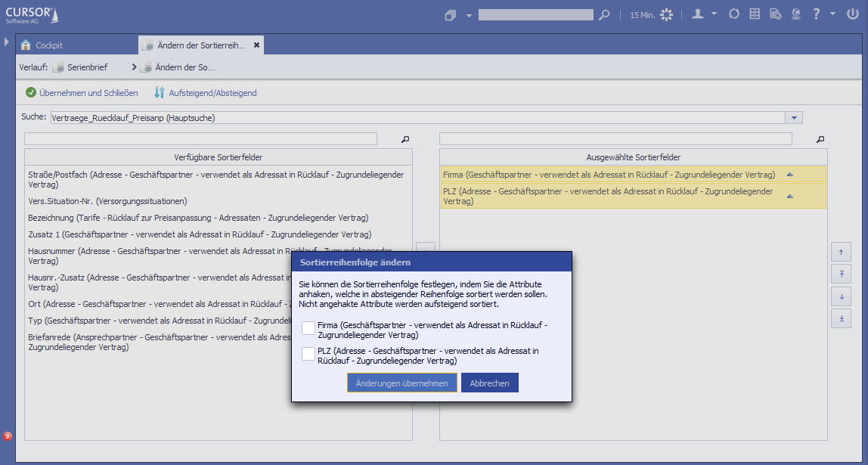Click the Änderungen übernehmen button
Viewport: 868px width, 465px height.
402,383
